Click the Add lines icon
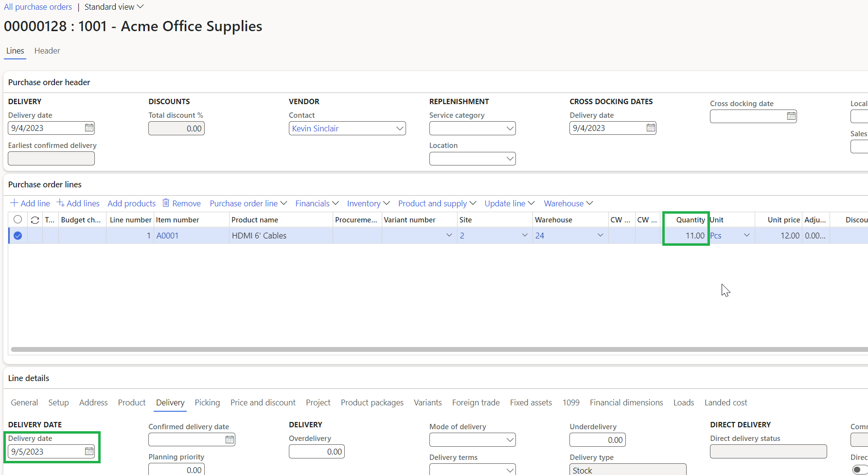868x475 pixels. [60, 203]
